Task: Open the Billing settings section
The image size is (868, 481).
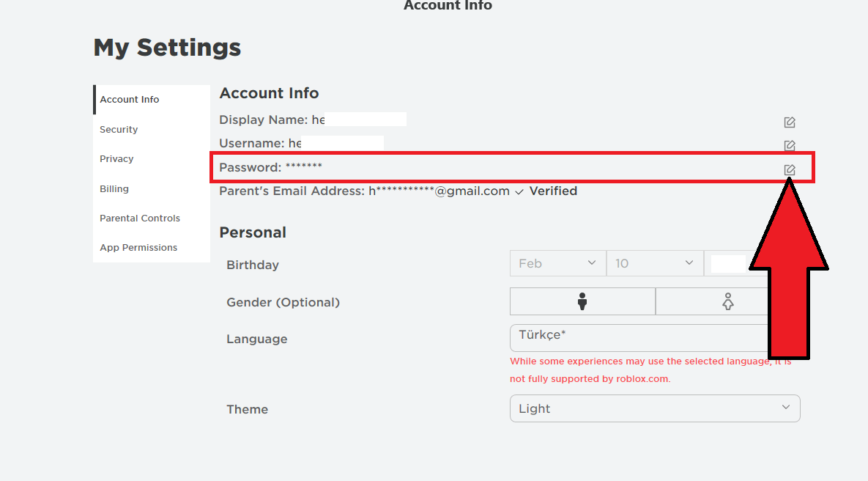Action: tap(114, 188)
